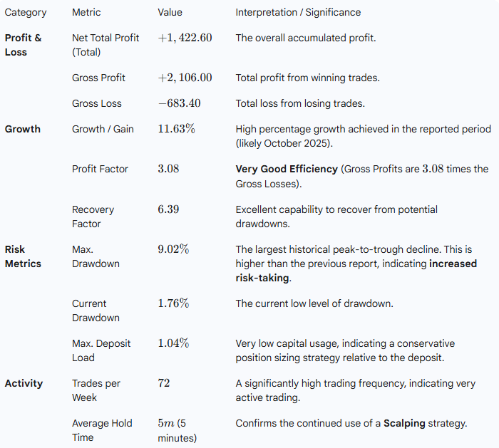
Task: Click the Growth / Gain value 11.63%
Action: pyautogui.click(x=176, y=129)
